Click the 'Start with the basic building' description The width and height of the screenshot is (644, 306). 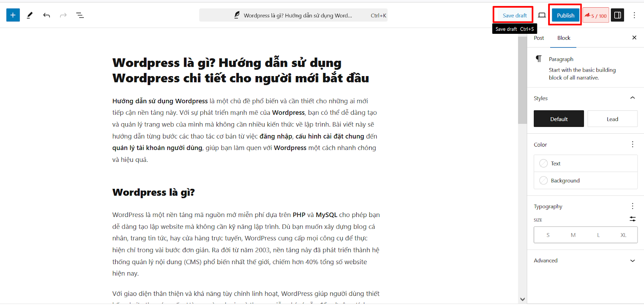(x=582, y=74)
